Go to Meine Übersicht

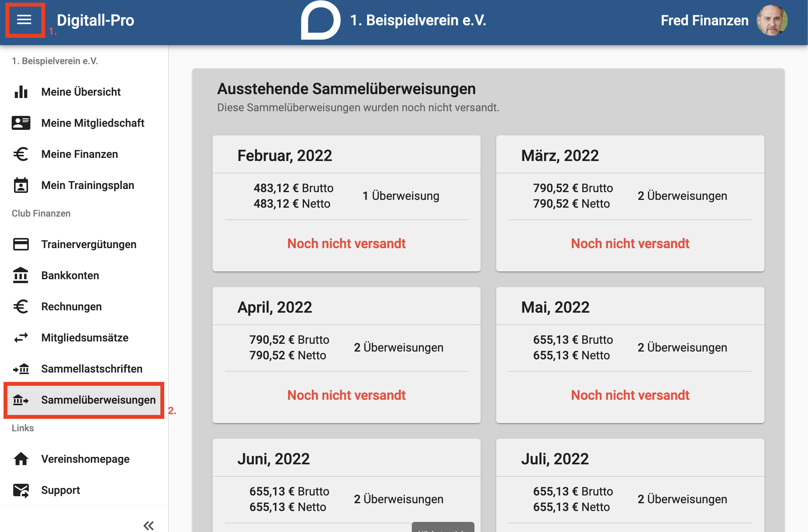coord(84,92)
